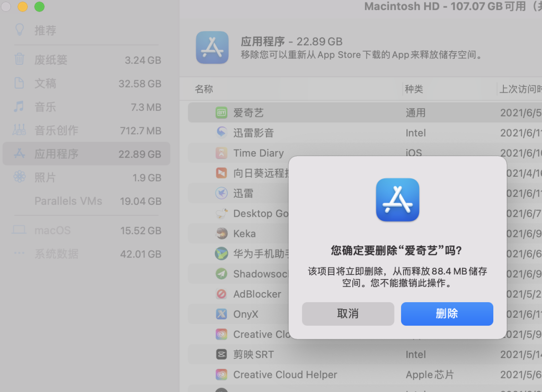Click the 迅雷影音 app icon
Viewport: 542px width, 392px height.
pos(221,133)
